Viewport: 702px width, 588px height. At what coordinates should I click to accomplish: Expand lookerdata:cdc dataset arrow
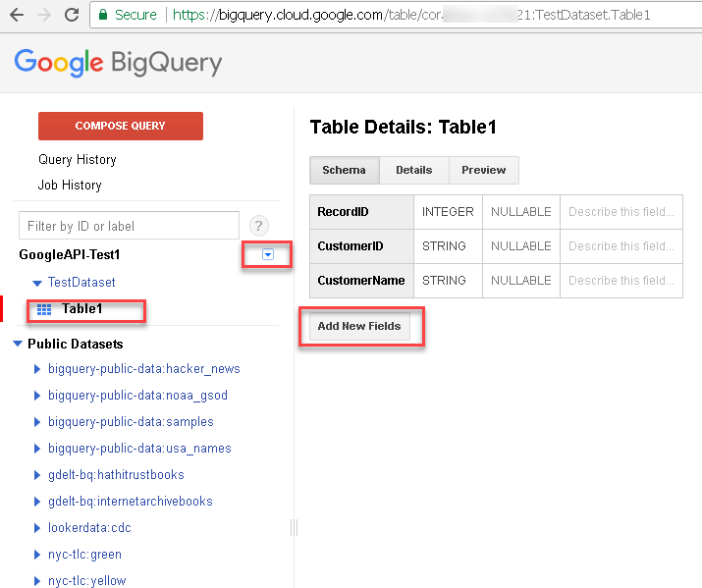click(37, 528)
